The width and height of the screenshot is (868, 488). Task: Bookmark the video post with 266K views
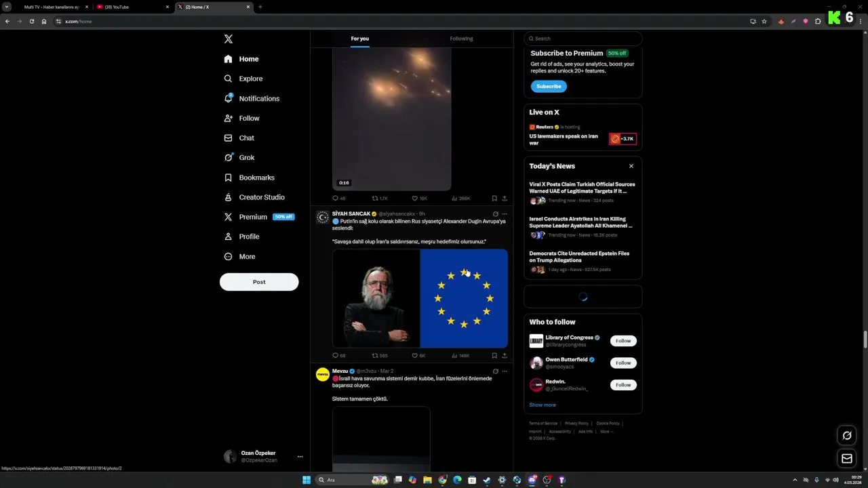494,199
